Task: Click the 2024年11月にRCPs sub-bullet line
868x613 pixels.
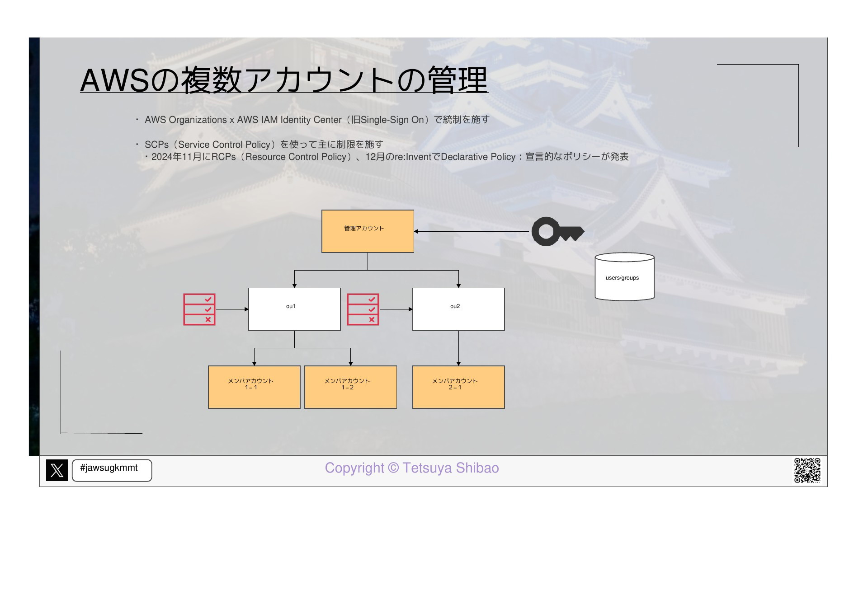Action: (390, 157)
